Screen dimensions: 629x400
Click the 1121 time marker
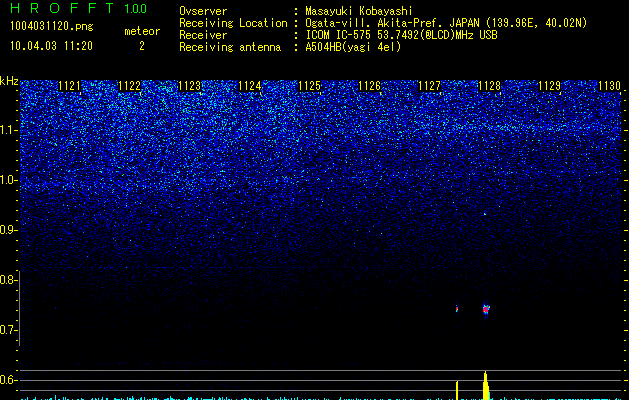point(69,86)
